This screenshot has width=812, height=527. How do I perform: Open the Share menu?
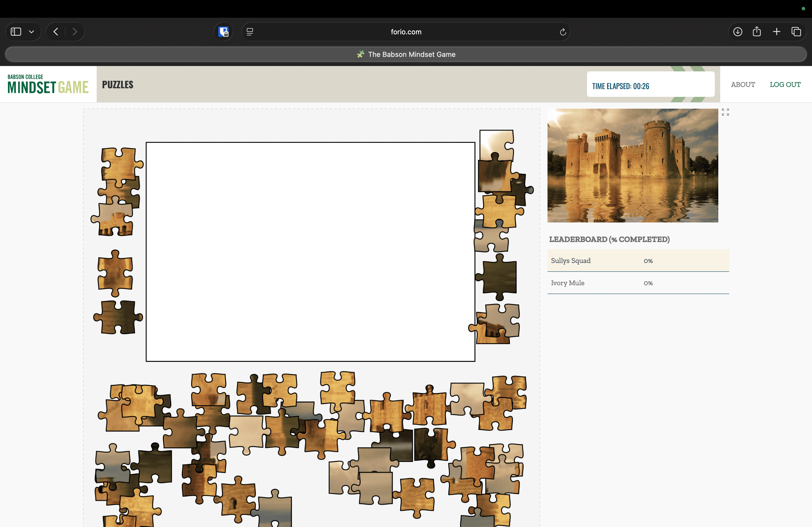(x=757, y=31)
